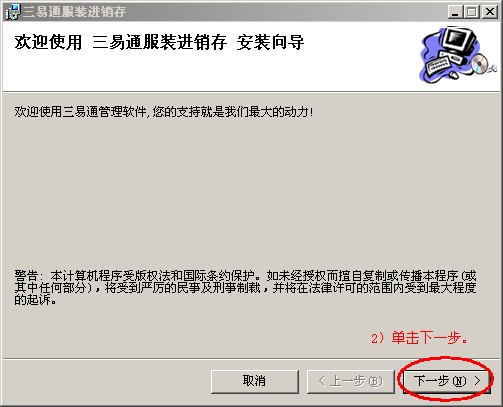Click the keyboard in the banner graphic
The image size is (503, 407).
437,66
